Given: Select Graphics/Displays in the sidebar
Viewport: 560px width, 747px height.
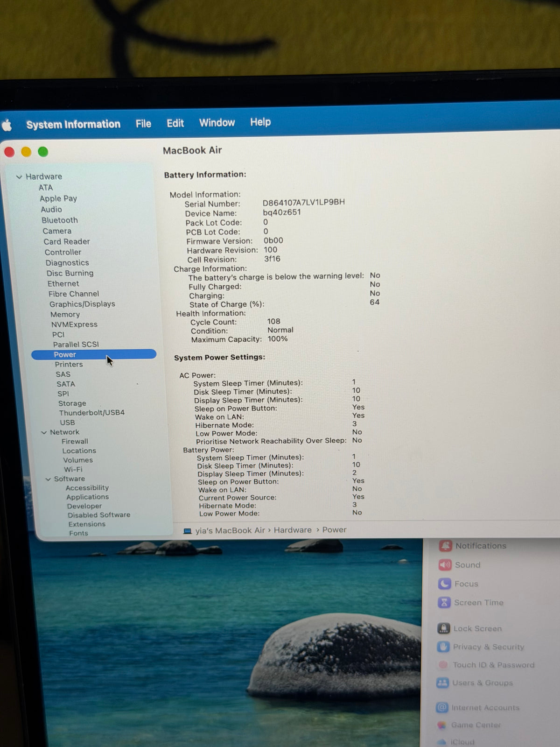Looking at the screenshot, I should [82, 304].
